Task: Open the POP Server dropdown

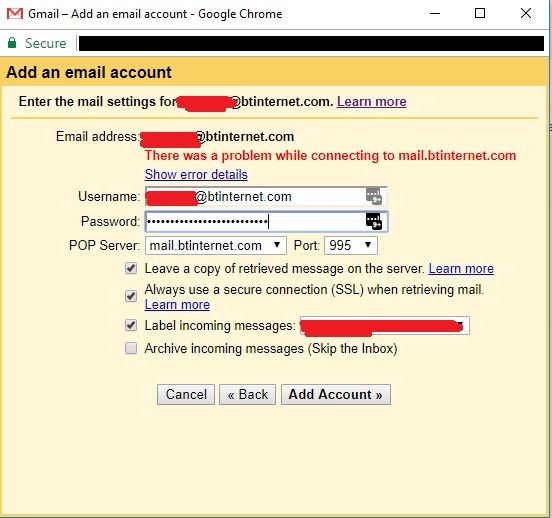Action: 216,245
